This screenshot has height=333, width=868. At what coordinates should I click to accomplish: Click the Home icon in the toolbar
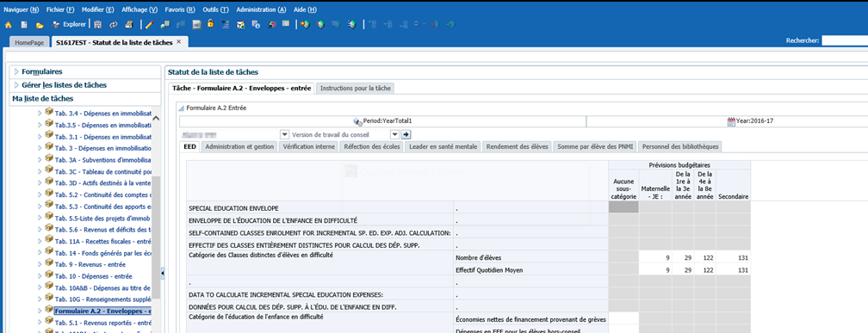9,25
